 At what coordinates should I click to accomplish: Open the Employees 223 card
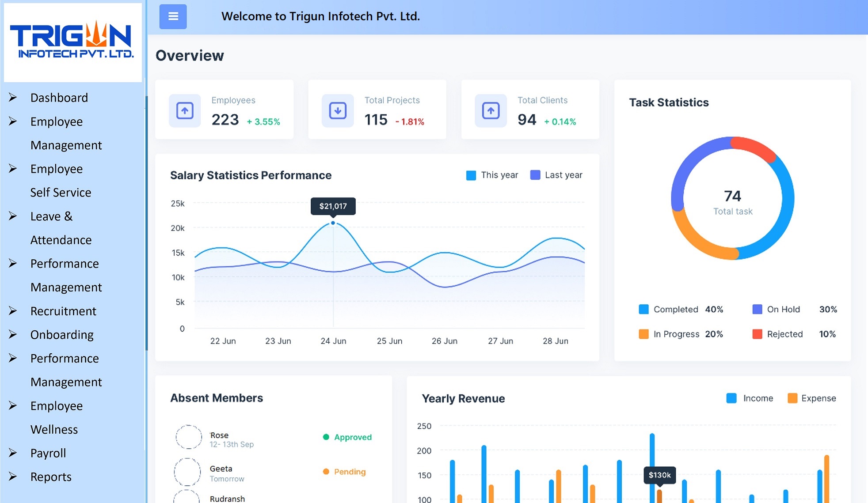tap(225, 110)
